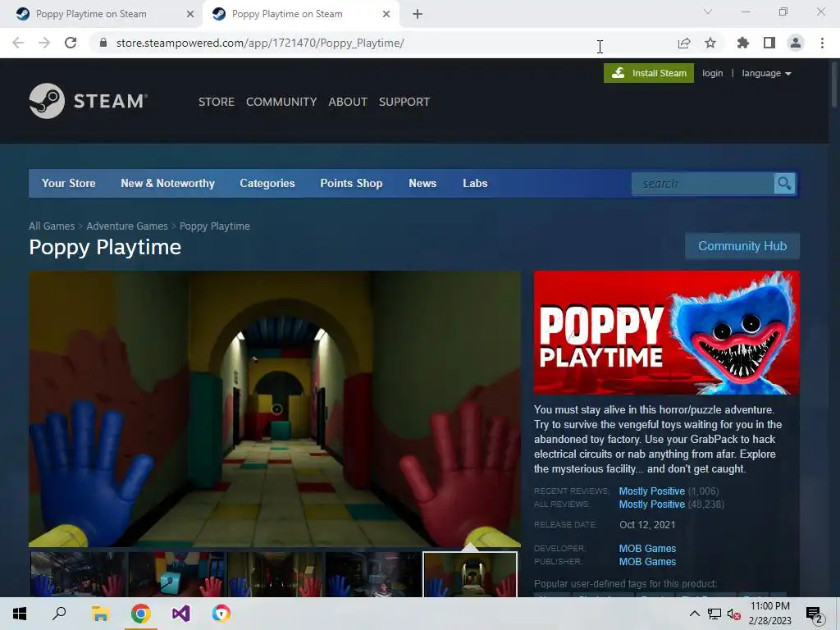Close the active Poppy Playtime tab

(386, 14)
